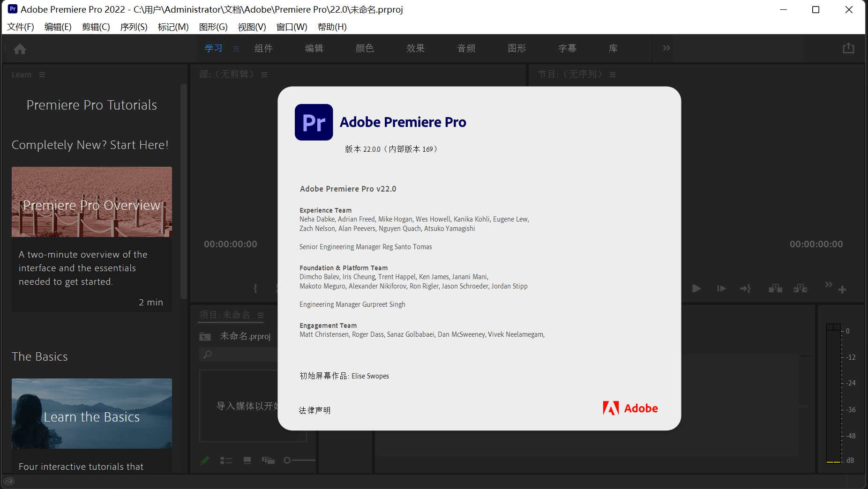Switch Project panel to Icon view
This screenshot has width=868, height=489.
[247, 460]
